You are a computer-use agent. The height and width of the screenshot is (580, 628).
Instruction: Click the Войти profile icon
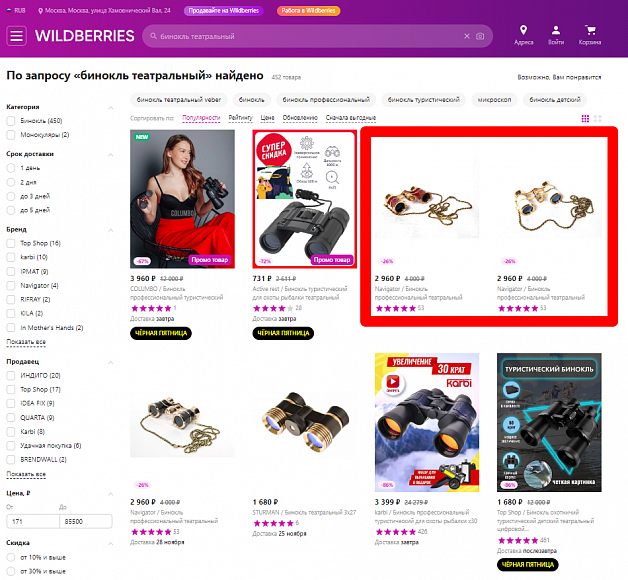556,30
